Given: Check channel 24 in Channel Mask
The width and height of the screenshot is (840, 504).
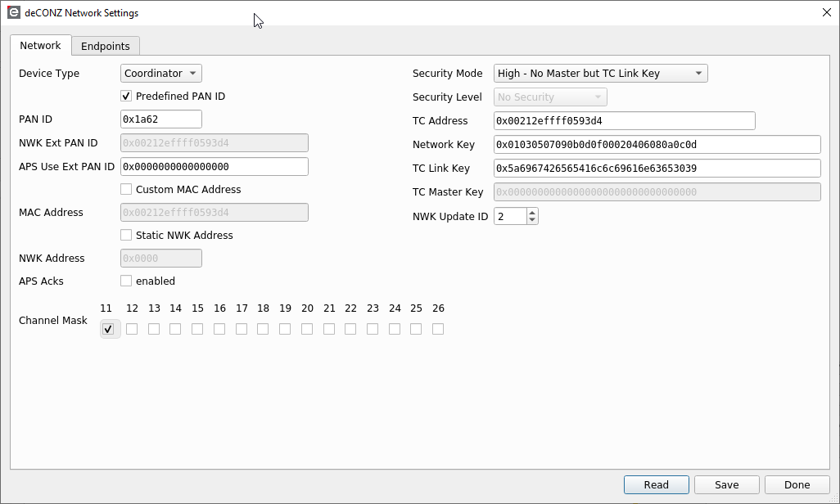Looking at the screenshot, I should (395, 329).
